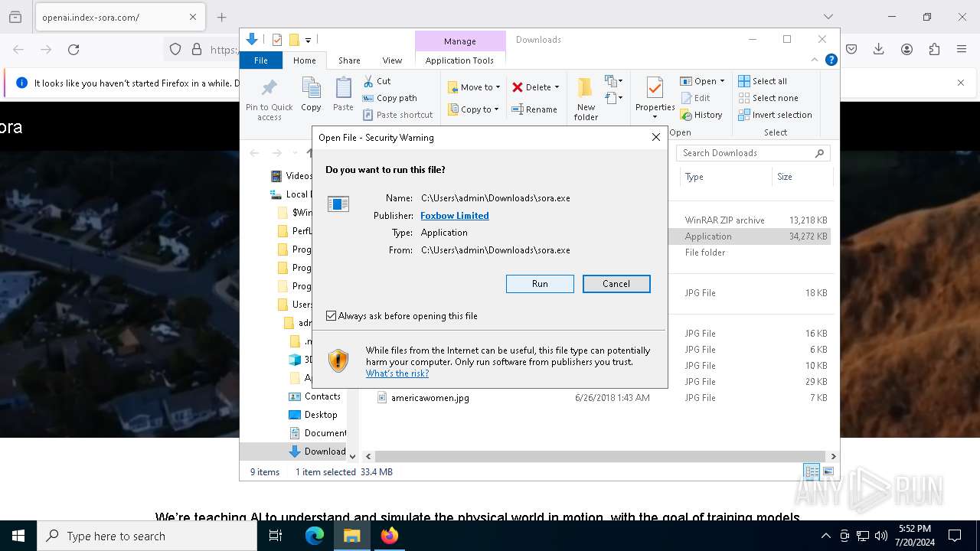Image resolution: width=980 pixels, height=551 pixels.
Task: Show file History
Action: point(701,115)
